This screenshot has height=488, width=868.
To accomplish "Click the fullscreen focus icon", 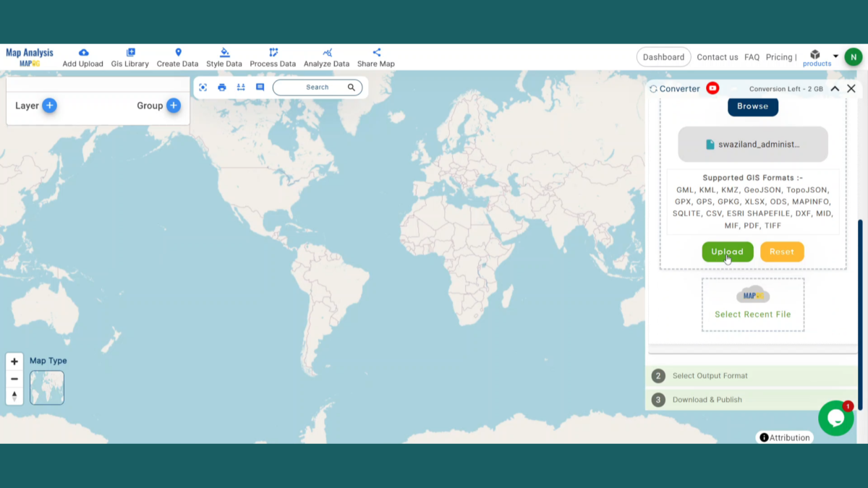I will click(x=203, y=87).
